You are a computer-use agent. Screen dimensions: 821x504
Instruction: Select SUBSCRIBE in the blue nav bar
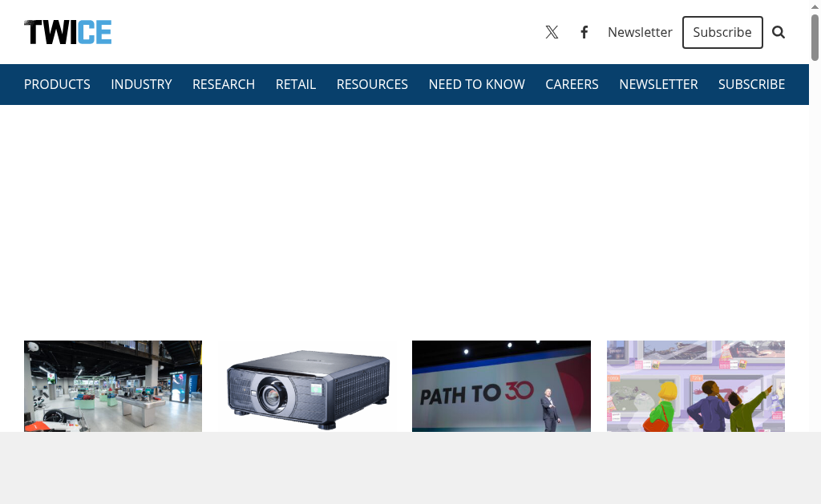pos(751,84)
